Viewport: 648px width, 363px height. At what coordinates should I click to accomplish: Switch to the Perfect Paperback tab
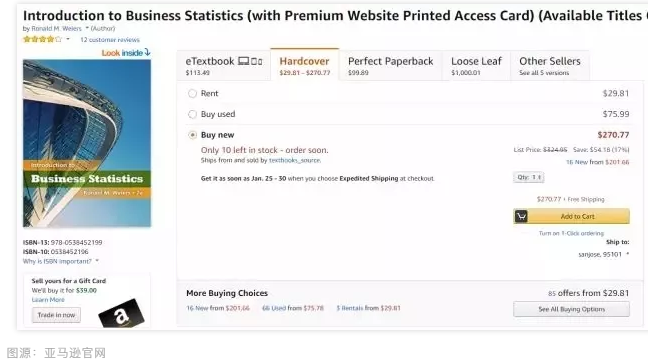pyautogui.click(x=391, y=65)
